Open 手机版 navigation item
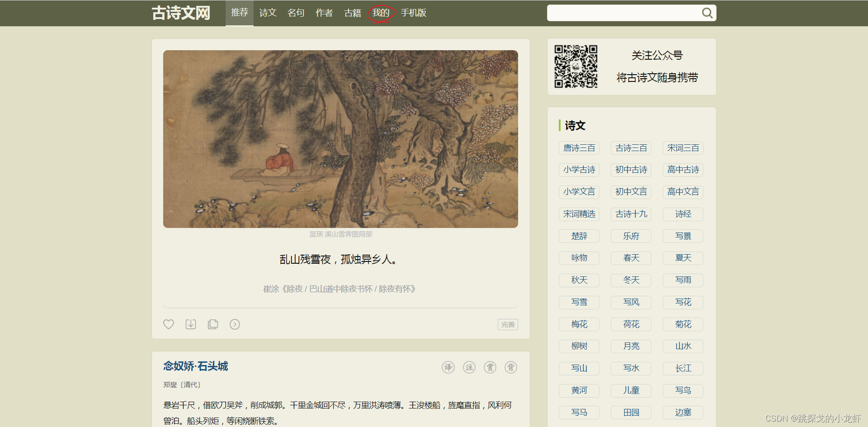The image size is (868, 427). [x=413, y=13]
